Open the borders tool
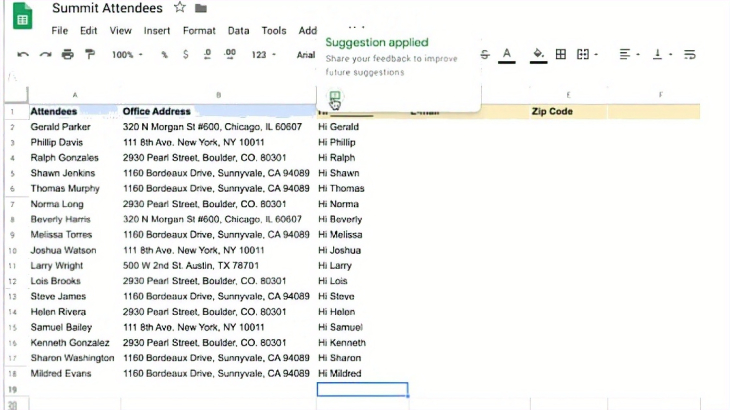Image resolution: width=730 pixels, height=410 pixels. (x=561, y=54)
